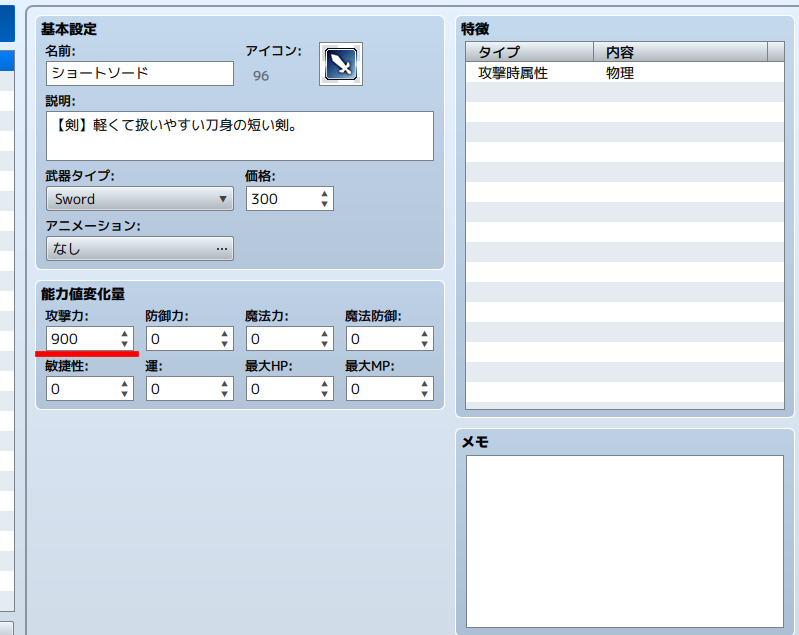The width and height of the screenshot is (799, 635).
Task: Click the 内容 column header
Action: (x=680, y=52)
